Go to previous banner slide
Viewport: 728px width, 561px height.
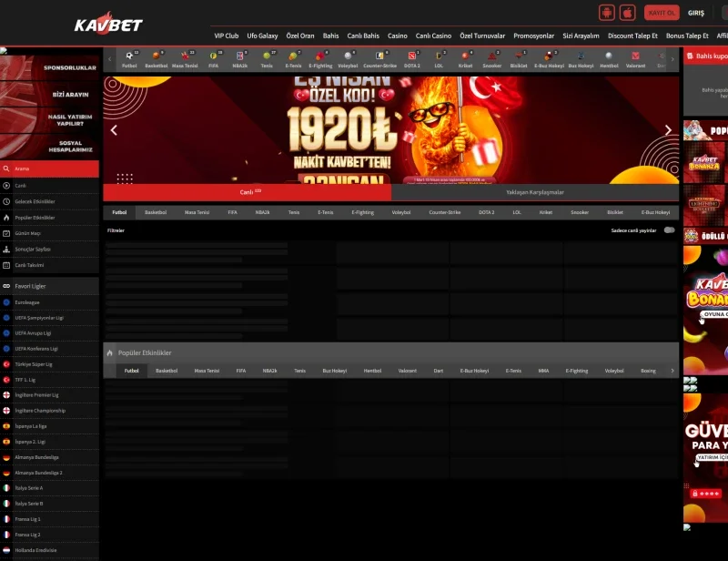[x=114, y=130]
